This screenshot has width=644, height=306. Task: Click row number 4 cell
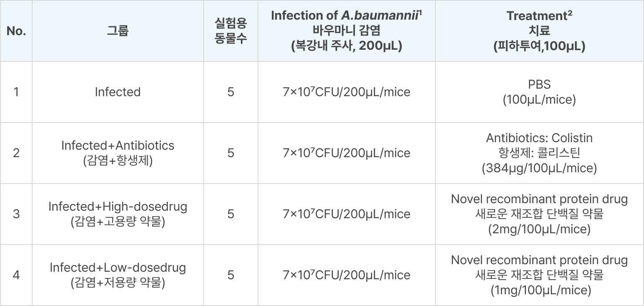[16, 275]
